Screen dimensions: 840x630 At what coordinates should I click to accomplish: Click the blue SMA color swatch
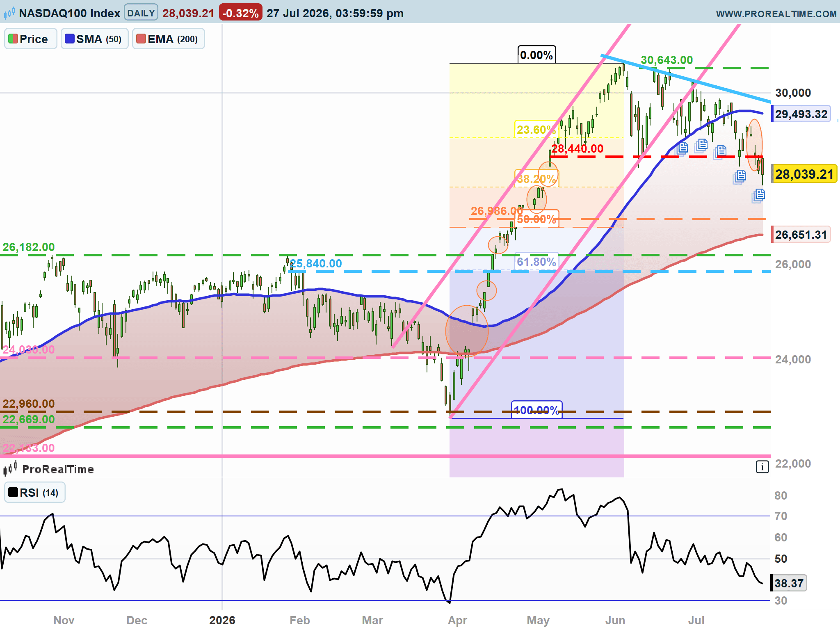(x=70, y=39)
